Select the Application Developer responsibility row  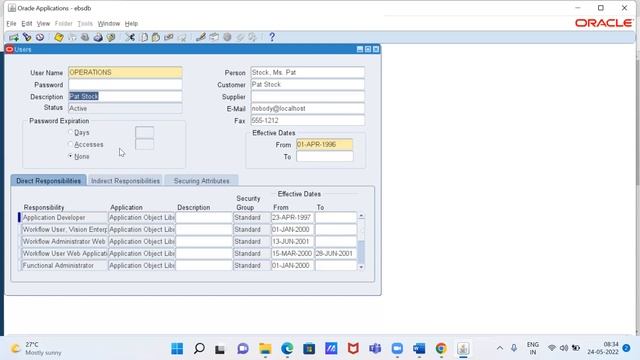coord(64,218)
